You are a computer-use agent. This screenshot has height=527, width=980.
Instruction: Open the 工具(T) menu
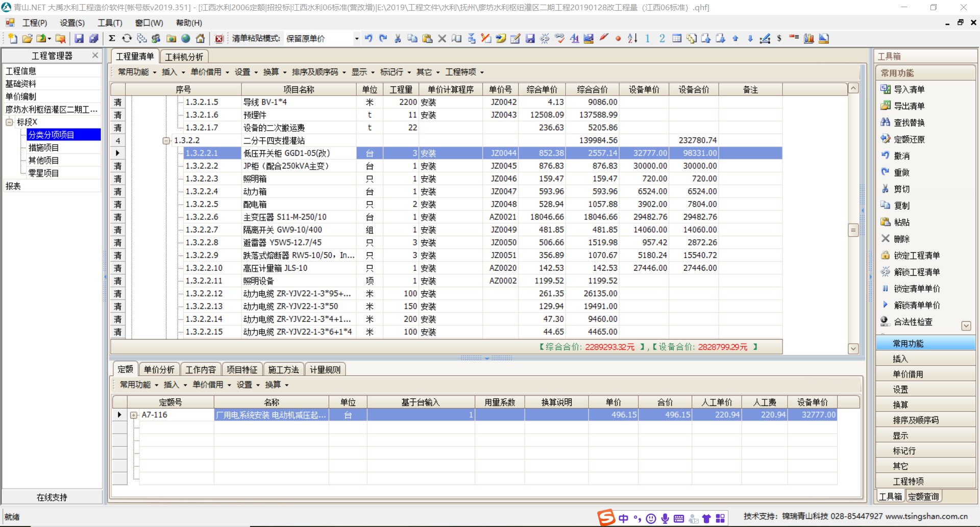click(x=110, y=23)
